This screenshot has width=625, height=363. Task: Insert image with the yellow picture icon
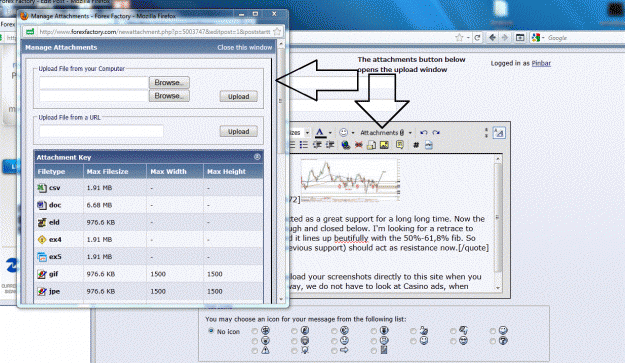click(384, 145)
